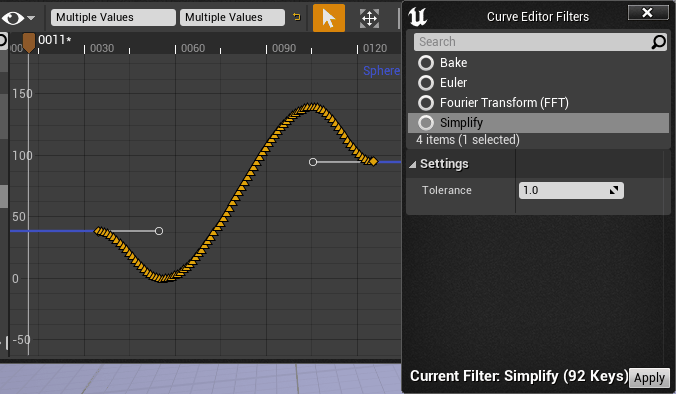676x394 pixels.
Task: Select the Bake filter radio button
Action: pos(426,63)
